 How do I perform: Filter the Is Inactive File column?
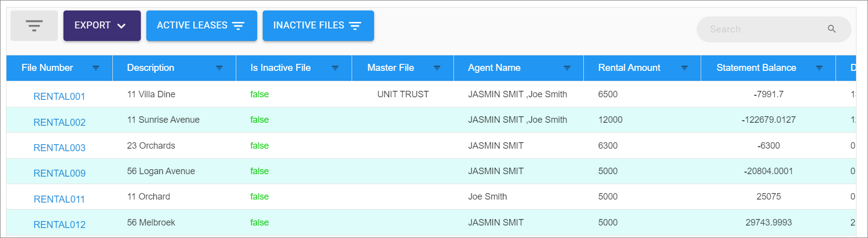pyautogui.click(x=335, y=68)
